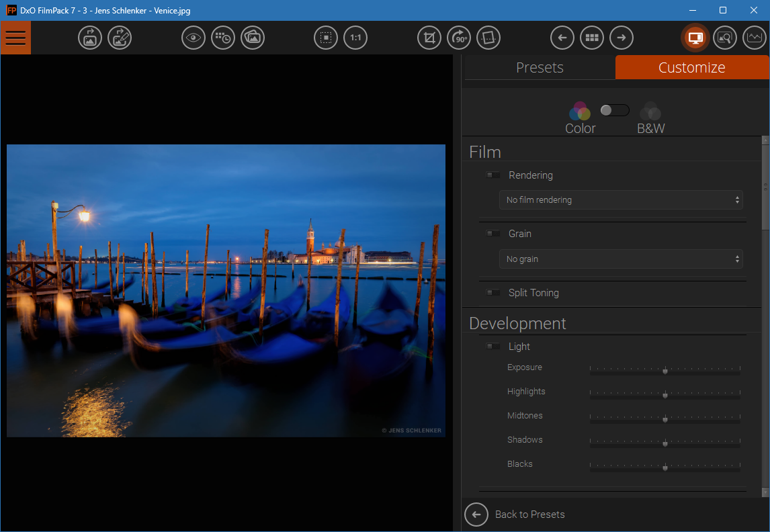Click the Midtones slider handle
The width and height of the screenshot is (770, 532).
point(665,419)
